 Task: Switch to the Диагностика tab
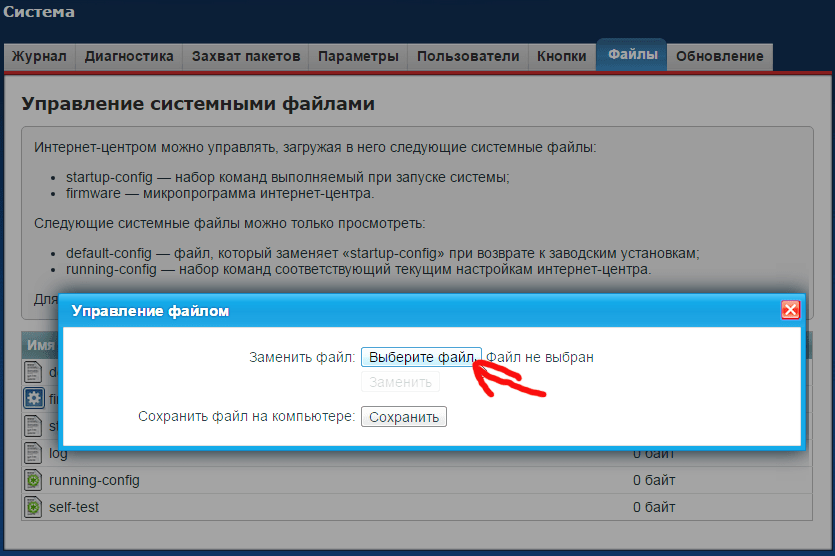(x=129, y=56)
